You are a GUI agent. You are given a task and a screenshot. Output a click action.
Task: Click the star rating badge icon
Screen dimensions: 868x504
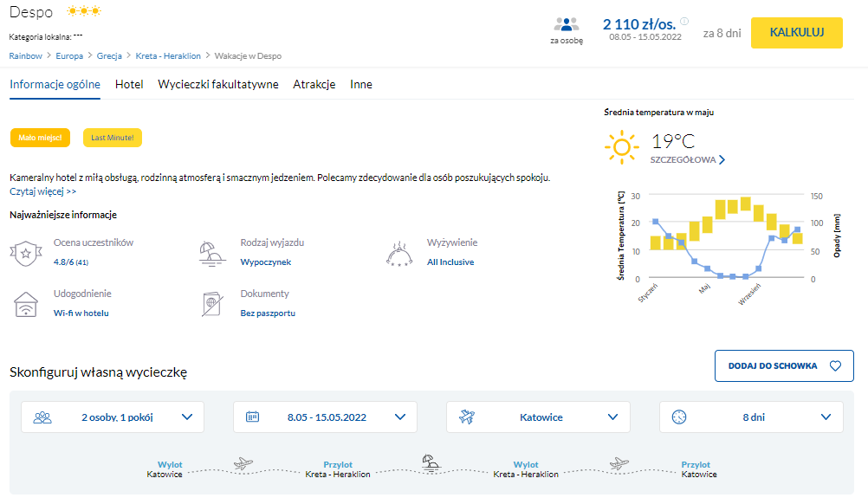[26, 253]
